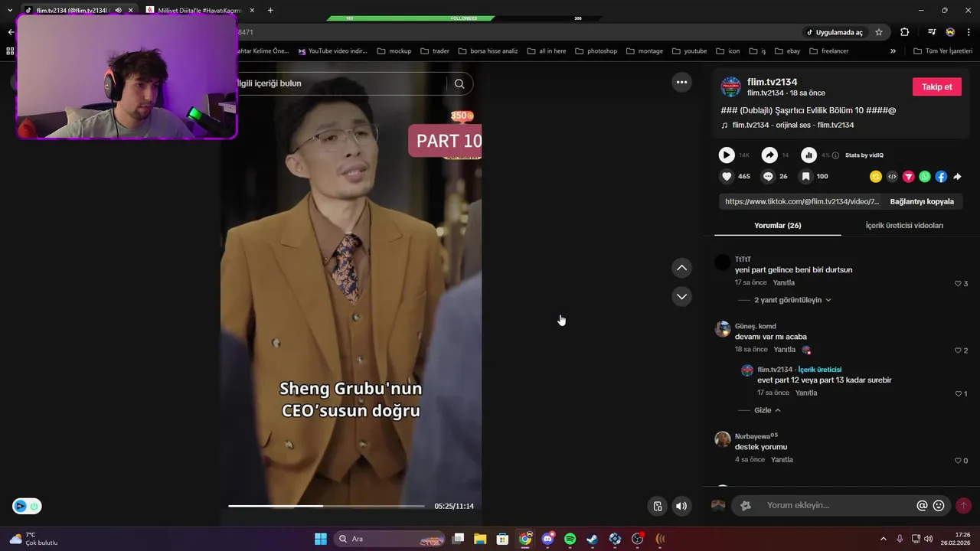Show hidden system tray icons chevron
Image resolution: width=980 pixels, height=551 pixels.
(x=883, y=539)
